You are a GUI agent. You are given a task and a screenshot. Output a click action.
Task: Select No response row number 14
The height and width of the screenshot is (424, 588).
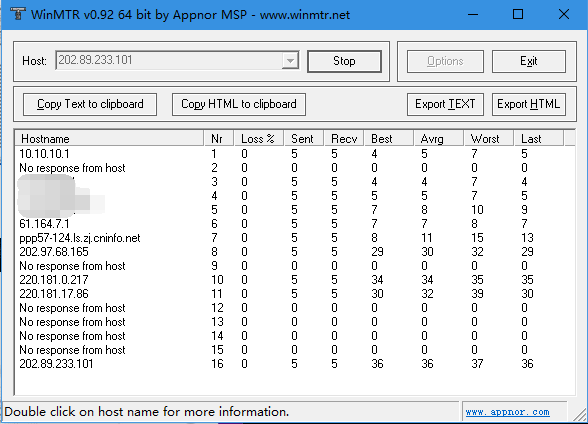click(294, 336)
